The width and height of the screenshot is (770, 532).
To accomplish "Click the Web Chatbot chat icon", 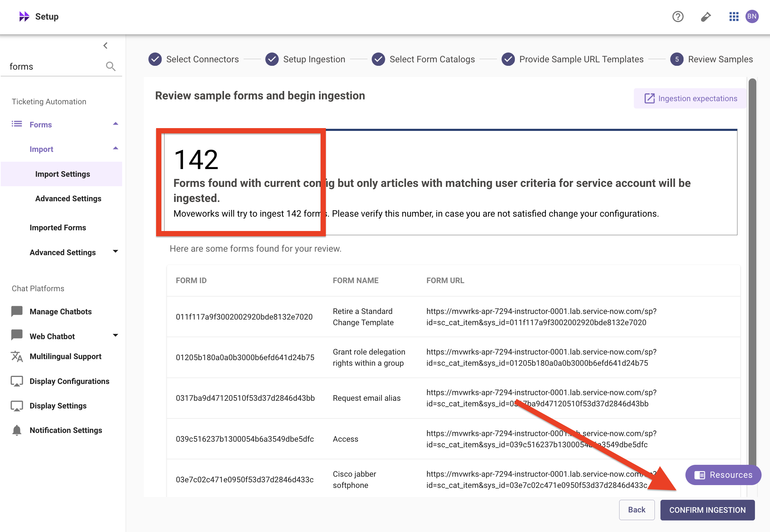I will (17, 335).
